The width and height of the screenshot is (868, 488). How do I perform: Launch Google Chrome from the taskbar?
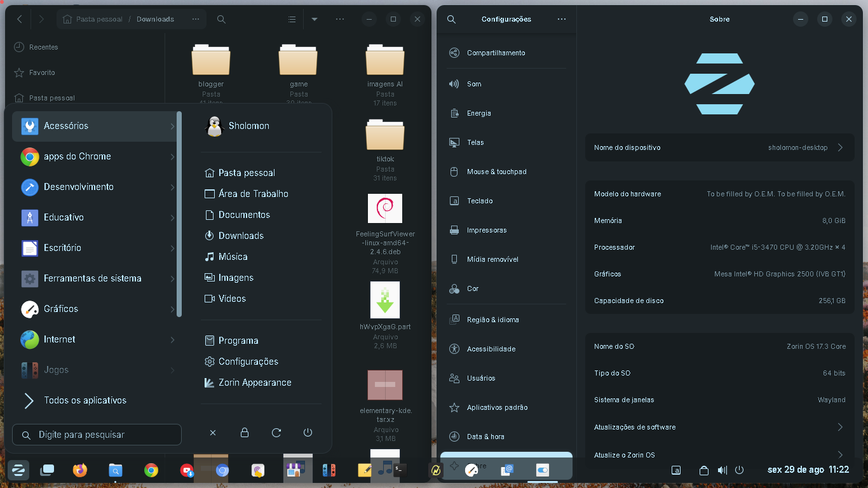click(151, 470)
